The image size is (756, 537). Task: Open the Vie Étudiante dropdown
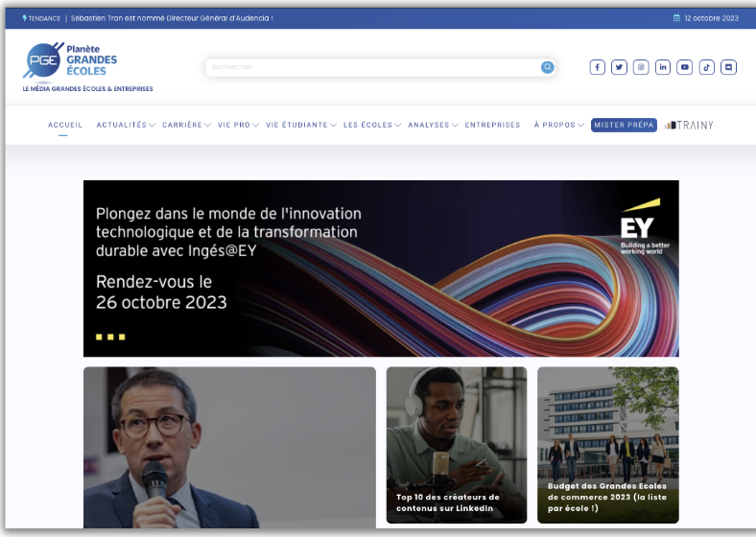300,125
